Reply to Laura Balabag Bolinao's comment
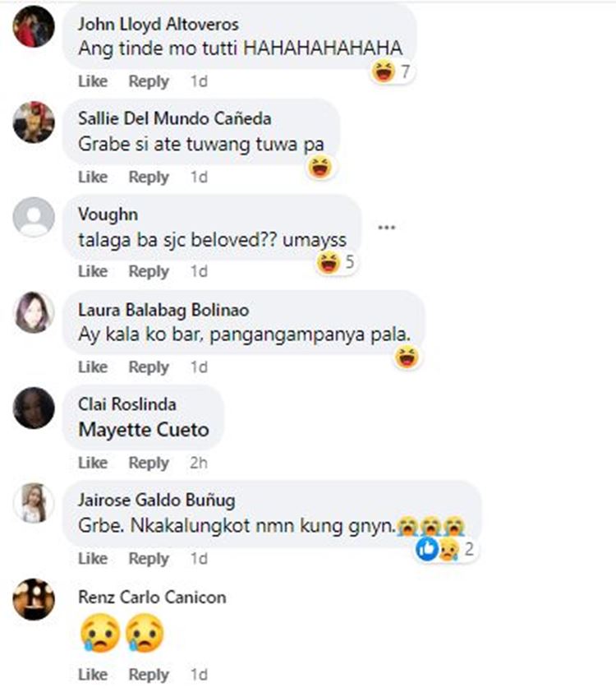The image size is (616, 692). tap(149, 367)
